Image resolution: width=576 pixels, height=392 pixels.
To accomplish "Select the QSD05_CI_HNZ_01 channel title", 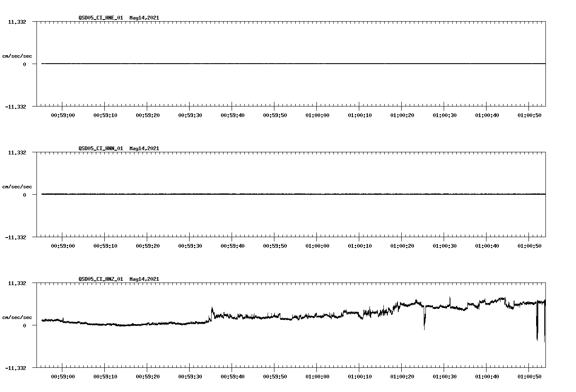I will point(100,280).
